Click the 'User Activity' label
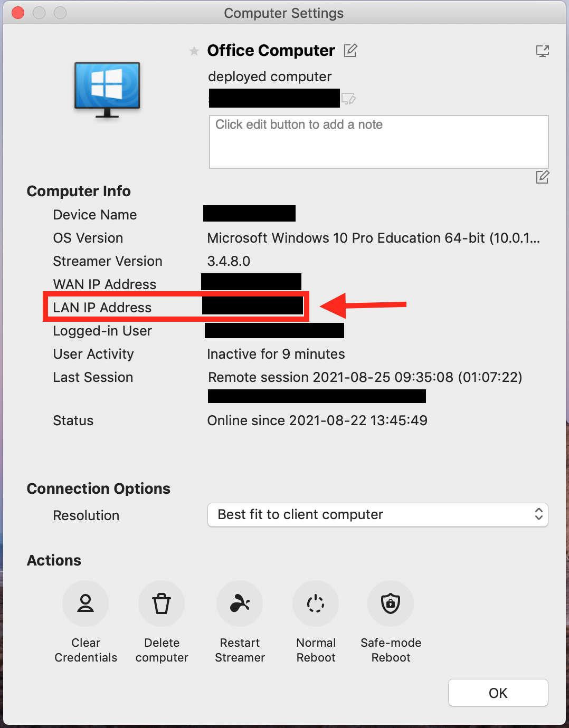 pyautogui.click(x=93, y=354)
